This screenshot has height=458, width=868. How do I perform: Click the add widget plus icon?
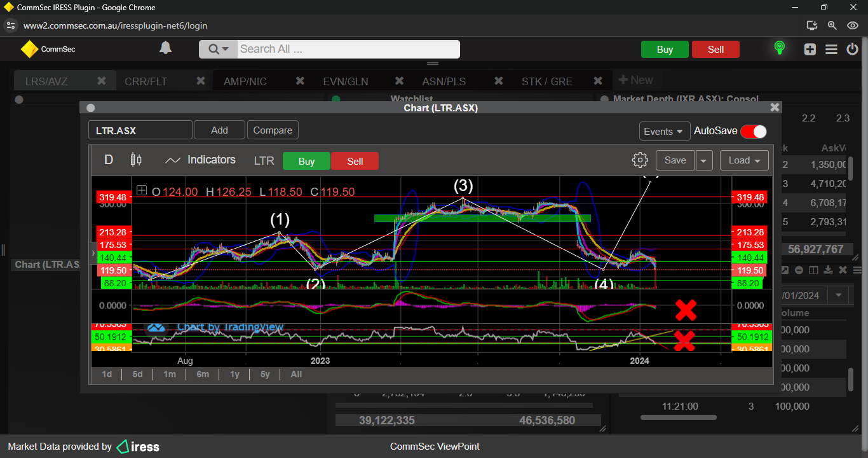tap(810, 50)
